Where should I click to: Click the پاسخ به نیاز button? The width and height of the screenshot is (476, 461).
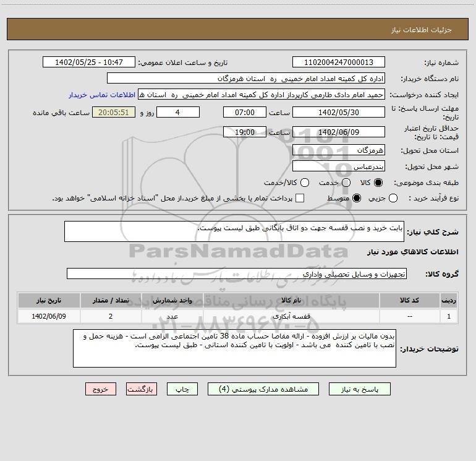pos(359,389)
